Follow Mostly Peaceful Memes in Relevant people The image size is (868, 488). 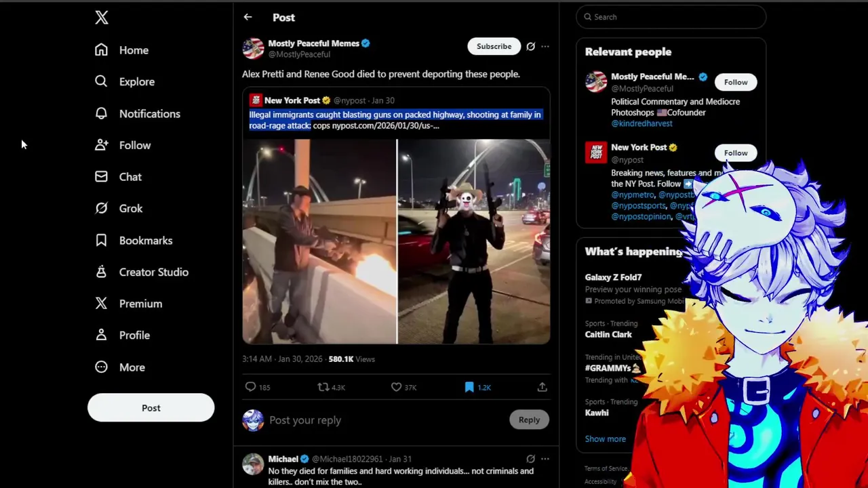tap(736, 82)
